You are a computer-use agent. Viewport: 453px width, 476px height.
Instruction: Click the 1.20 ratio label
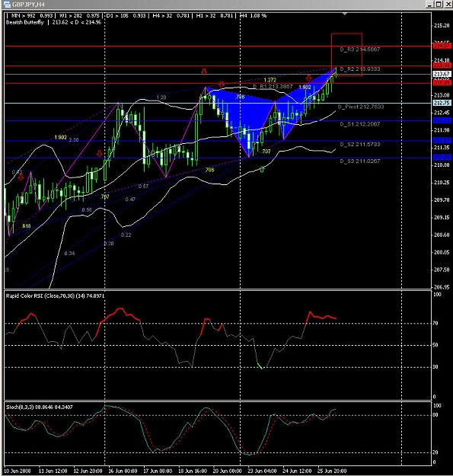161,97
